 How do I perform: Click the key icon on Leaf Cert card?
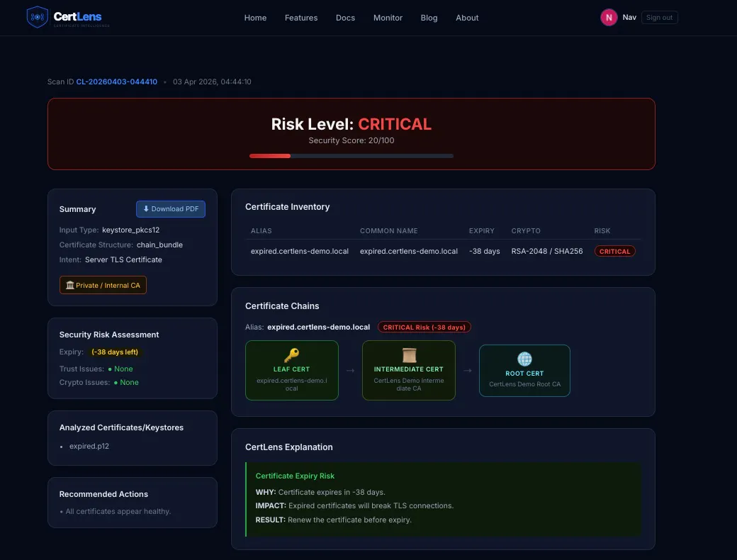tap(291, 354)
